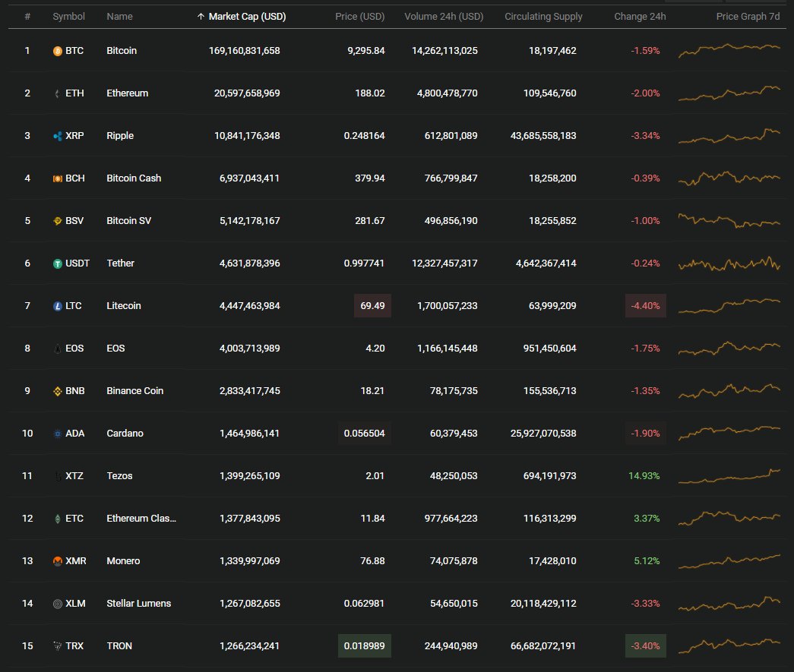Viewport: 794px width, 672px height.
Task: Select Bitcoin price 9,295.84
Action: click(x=365, y=51)
